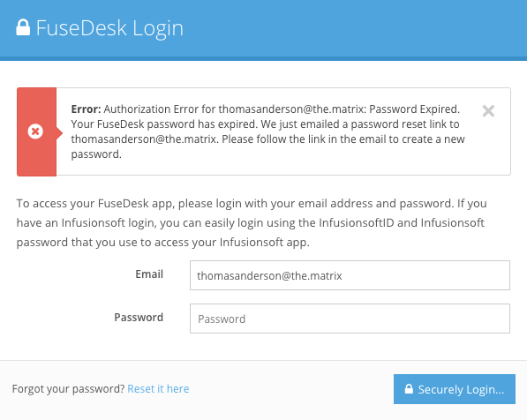Focus the Password input field

click(x=350, y=319)
